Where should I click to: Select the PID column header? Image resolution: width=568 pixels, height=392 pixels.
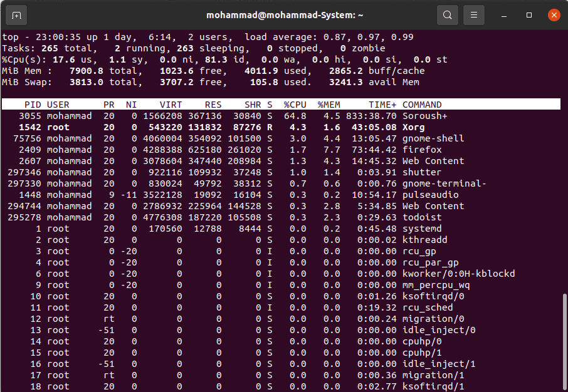(x=33, y=105)
